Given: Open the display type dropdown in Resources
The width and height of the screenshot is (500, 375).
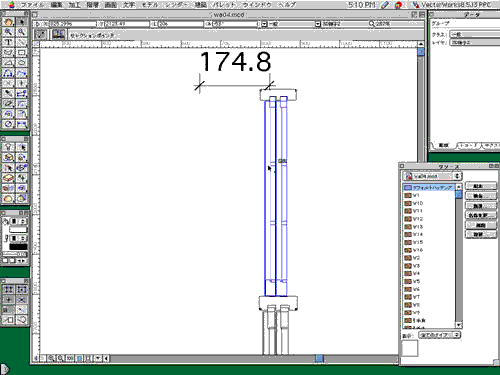Looking at the screenshot, I should click(439, 335).
